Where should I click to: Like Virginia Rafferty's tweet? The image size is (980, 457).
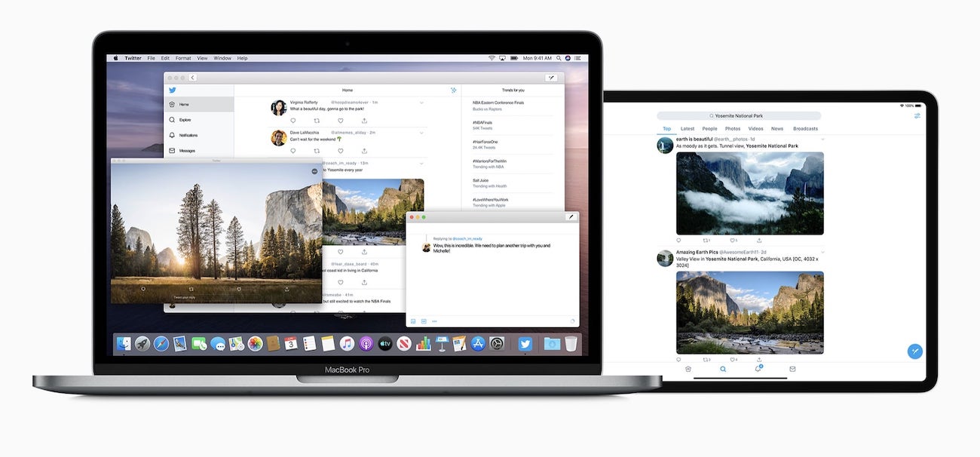tap(341, 121)
